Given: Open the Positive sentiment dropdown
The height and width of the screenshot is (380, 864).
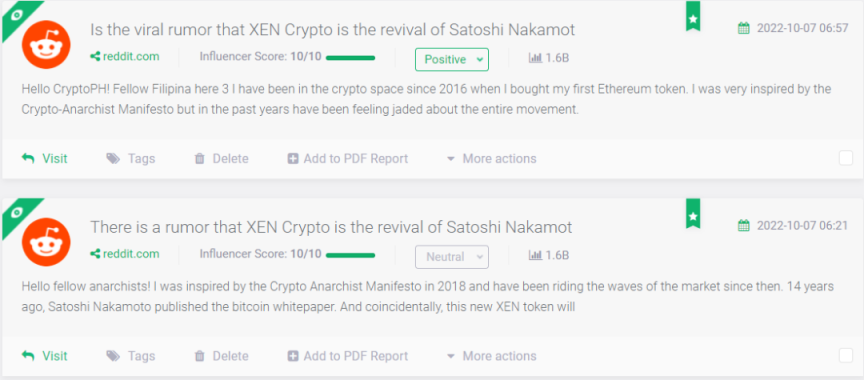Looking at the screenshot, I should click(452, 59).
